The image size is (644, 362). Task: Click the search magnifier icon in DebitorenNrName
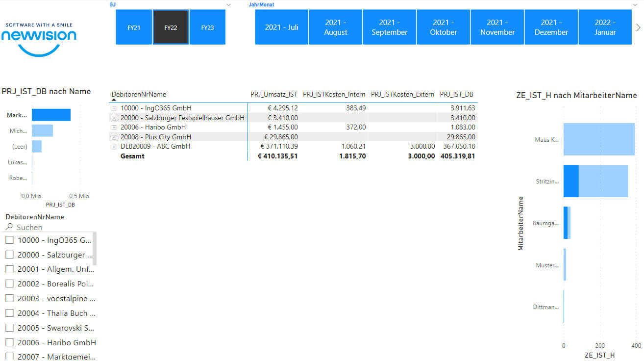9,227
